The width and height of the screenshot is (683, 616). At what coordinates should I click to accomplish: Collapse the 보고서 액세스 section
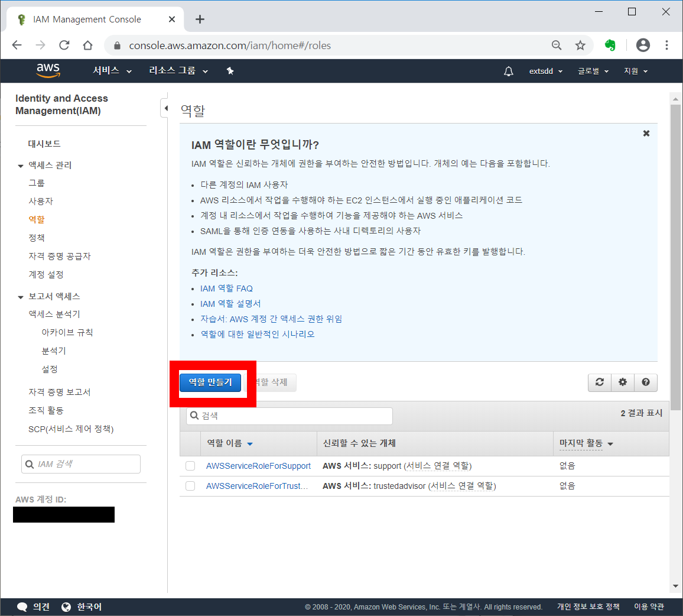[x=21, y=297]
